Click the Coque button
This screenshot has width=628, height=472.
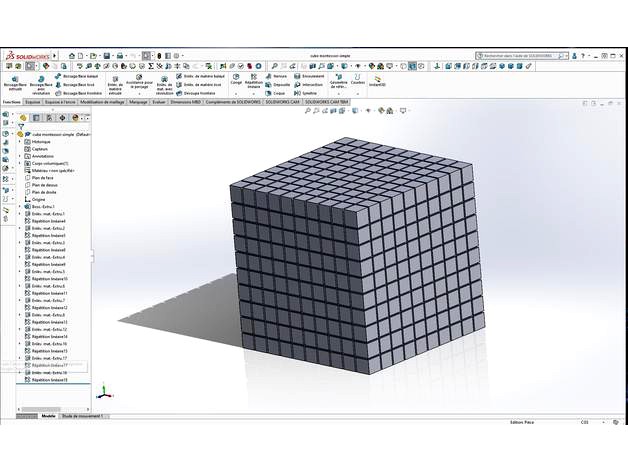[276, 93]
